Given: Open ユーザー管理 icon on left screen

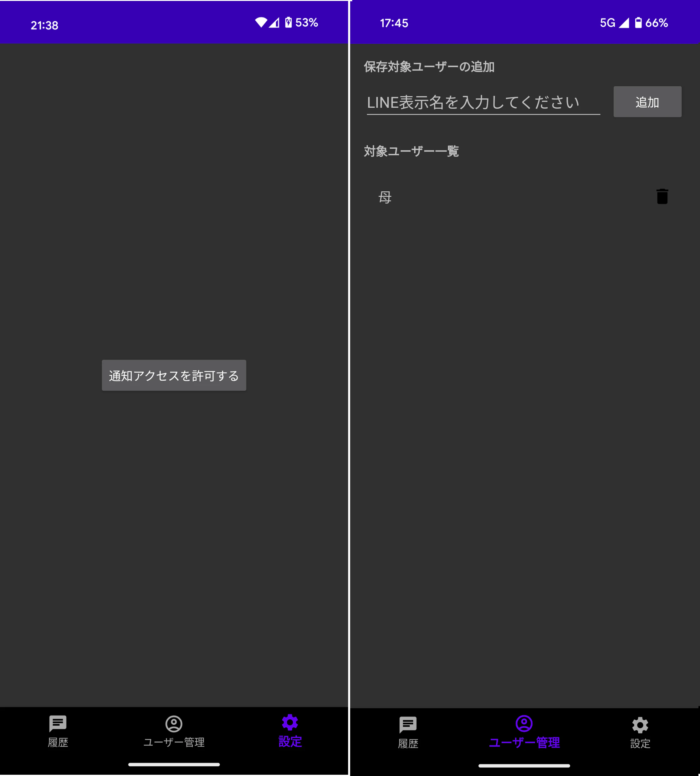Looking at the screenshot, I should click(174, 723).
